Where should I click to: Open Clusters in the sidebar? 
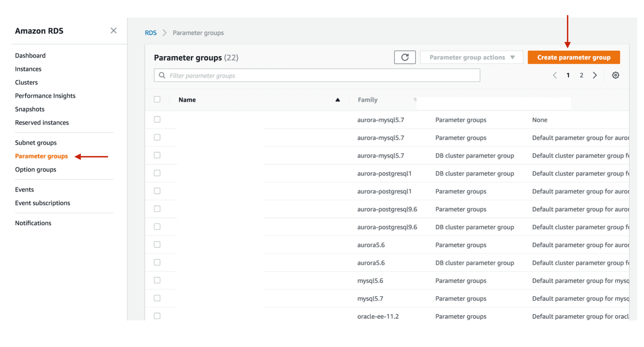(x=26, y=82)
